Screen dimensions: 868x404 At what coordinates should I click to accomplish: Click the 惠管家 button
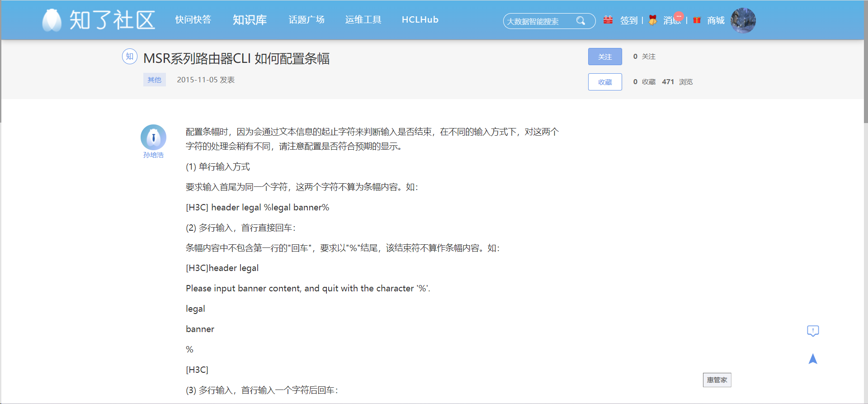(x=717, y=380)
